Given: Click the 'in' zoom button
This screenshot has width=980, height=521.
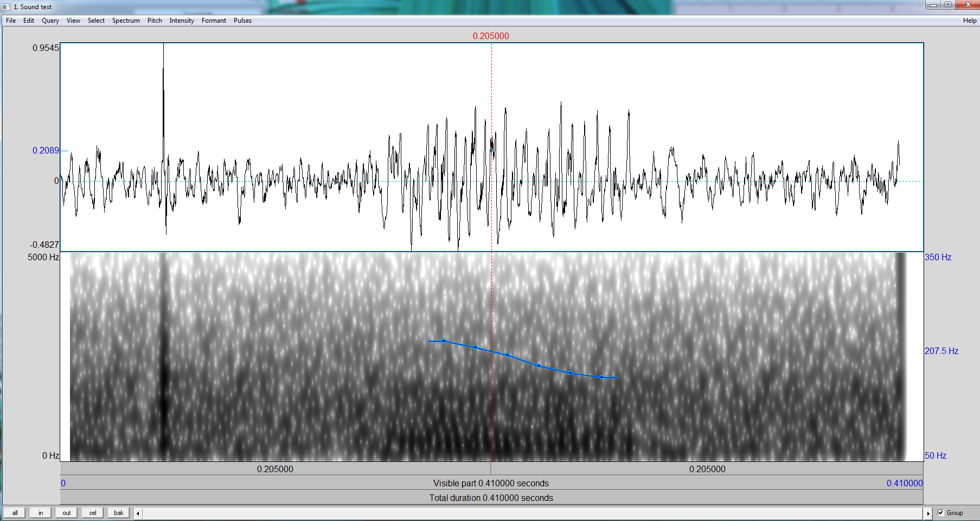Looking at the screenshot, I should (x=41, y=513).
